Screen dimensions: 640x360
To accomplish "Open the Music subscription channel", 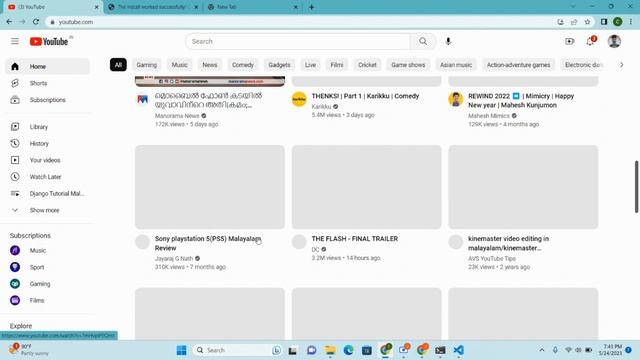I will click(48, 250).
